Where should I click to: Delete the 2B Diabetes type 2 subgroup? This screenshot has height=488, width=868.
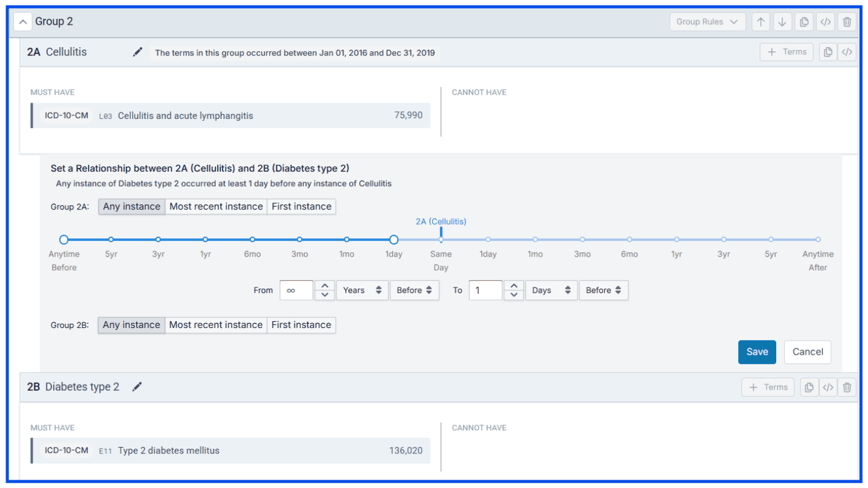point(847,388)
